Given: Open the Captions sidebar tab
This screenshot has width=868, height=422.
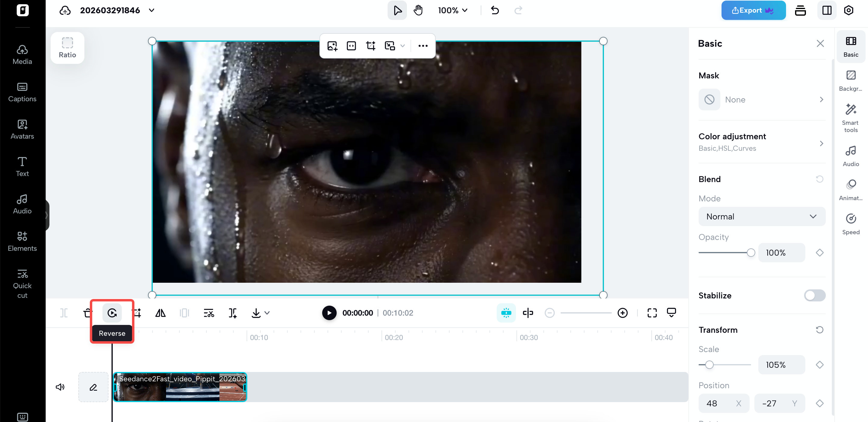Looking at the screenshot, I should [x=22, y=92].
